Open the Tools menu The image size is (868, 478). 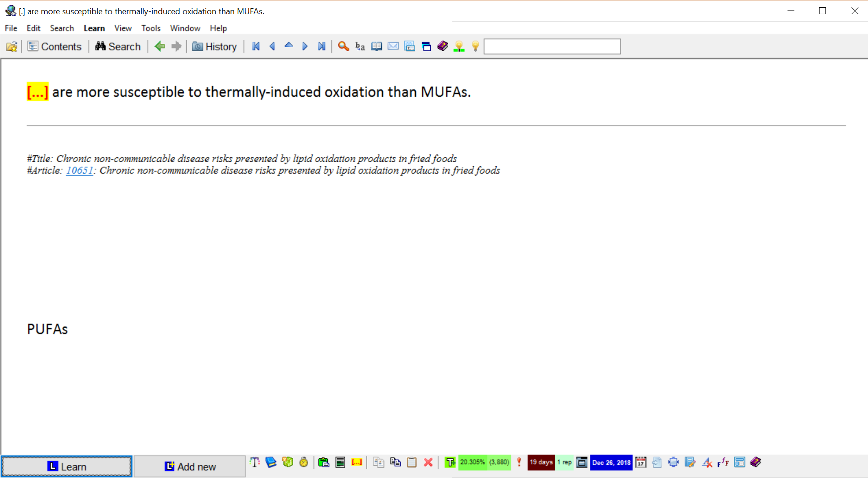coord(151,28)
